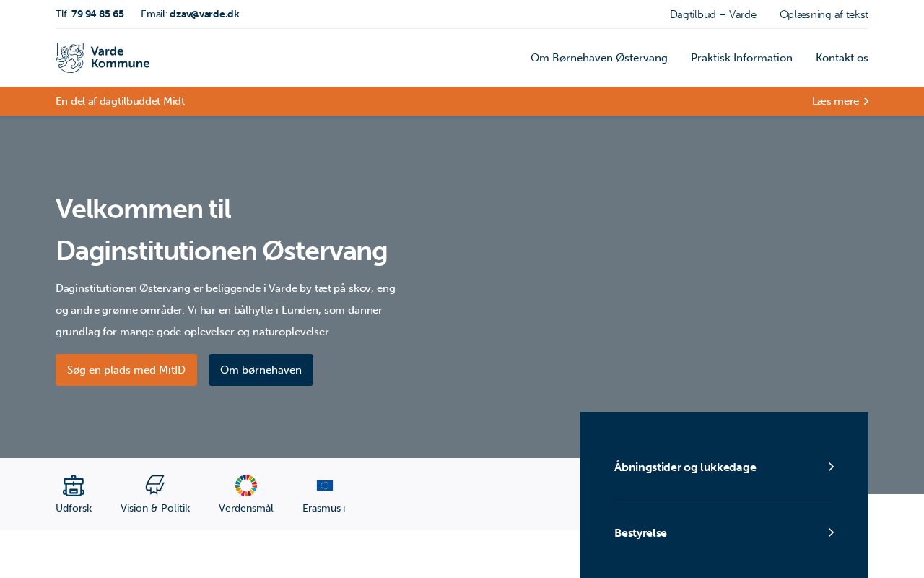924x578 pixels.
Task: Click the Varde Kommune logo
Action: pyautogui.click(x=103, y=58)
